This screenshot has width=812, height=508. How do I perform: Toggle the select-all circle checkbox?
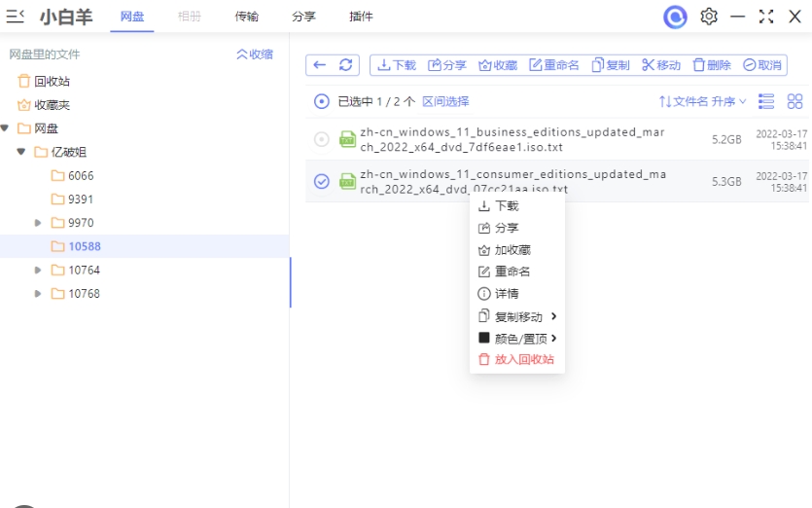[322, 101]
